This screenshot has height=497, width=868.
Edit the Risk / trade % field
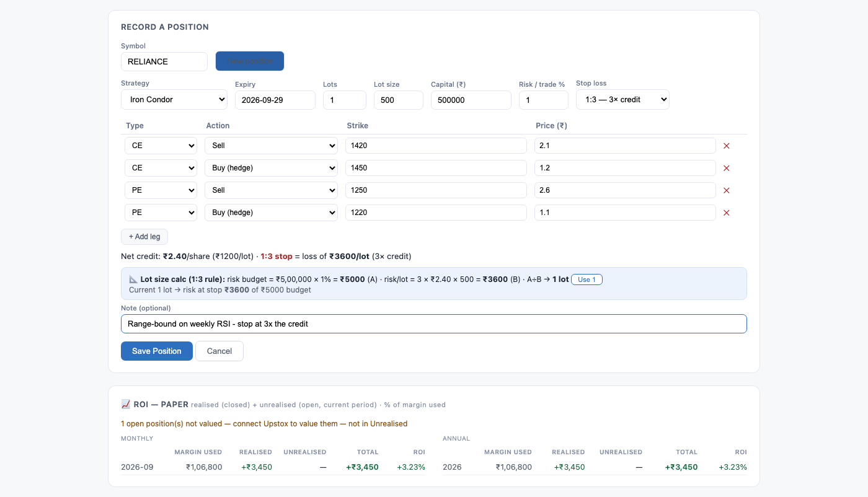[544, 100]
